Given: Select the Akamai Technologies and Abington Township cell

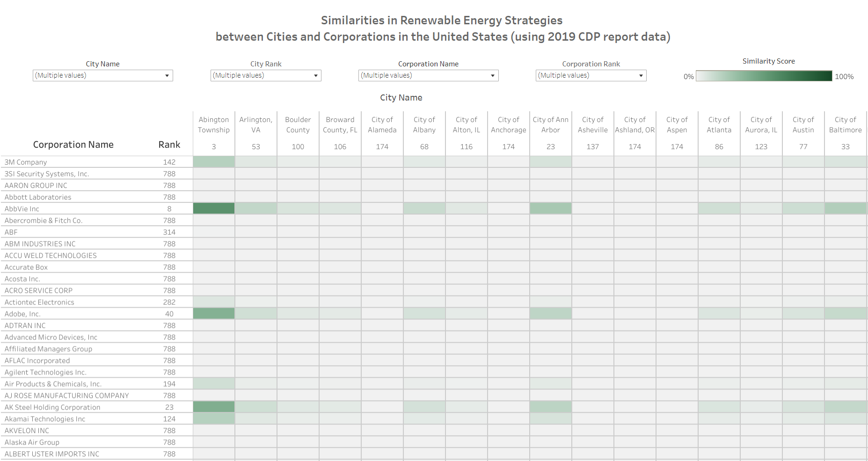Looking at the screenshot, I should pos(214,418).
